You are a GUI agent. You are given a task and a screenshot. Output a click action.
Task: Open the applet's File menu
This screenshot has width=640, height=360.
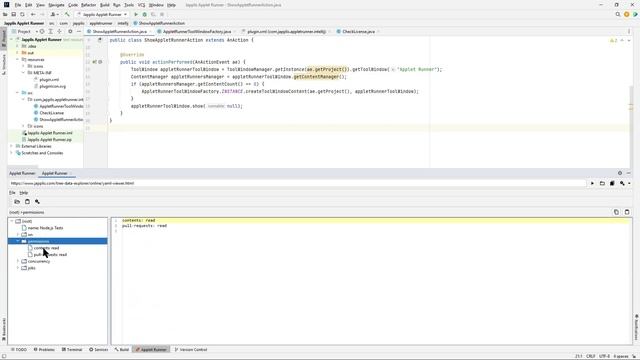12,192
